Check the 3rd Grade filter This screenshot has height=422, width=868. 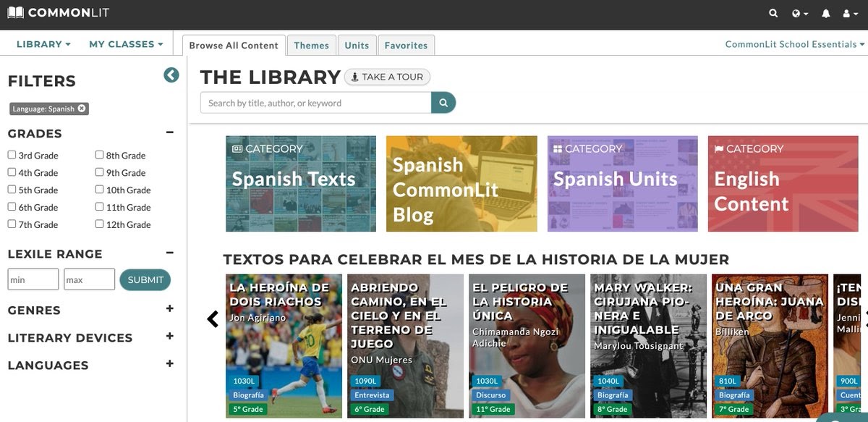click(12, 155)
